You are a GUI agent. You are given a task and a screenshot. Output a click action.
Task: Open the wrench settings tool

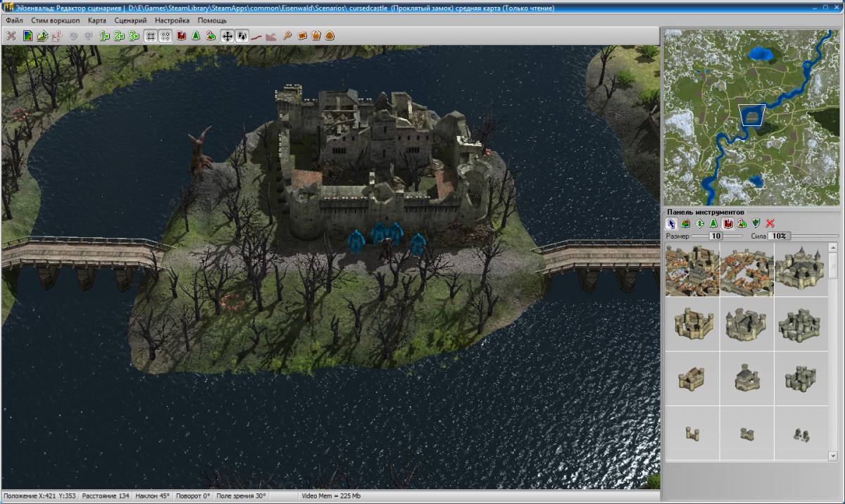tap(287, 36)
